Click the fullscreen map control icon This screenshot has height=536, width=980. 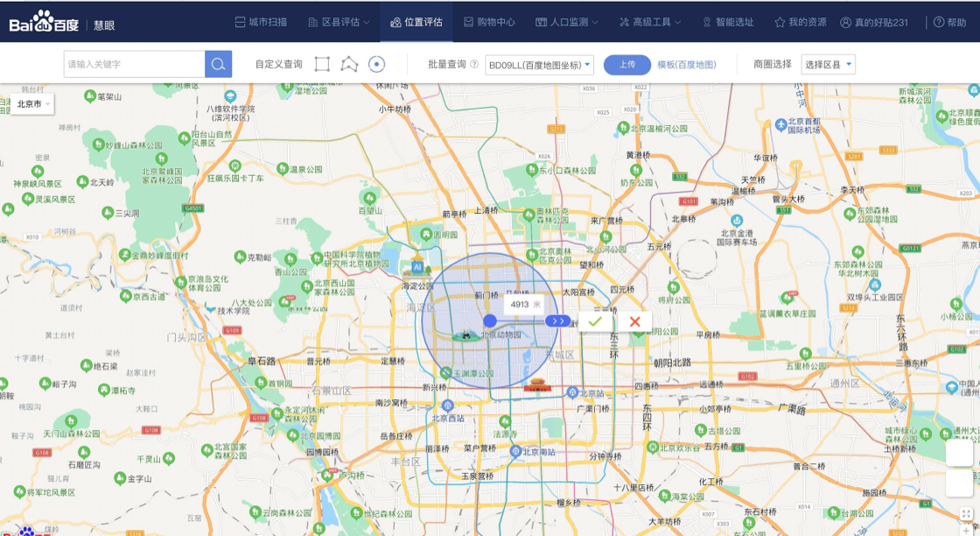pyautogui.click(x=966, y=513)
